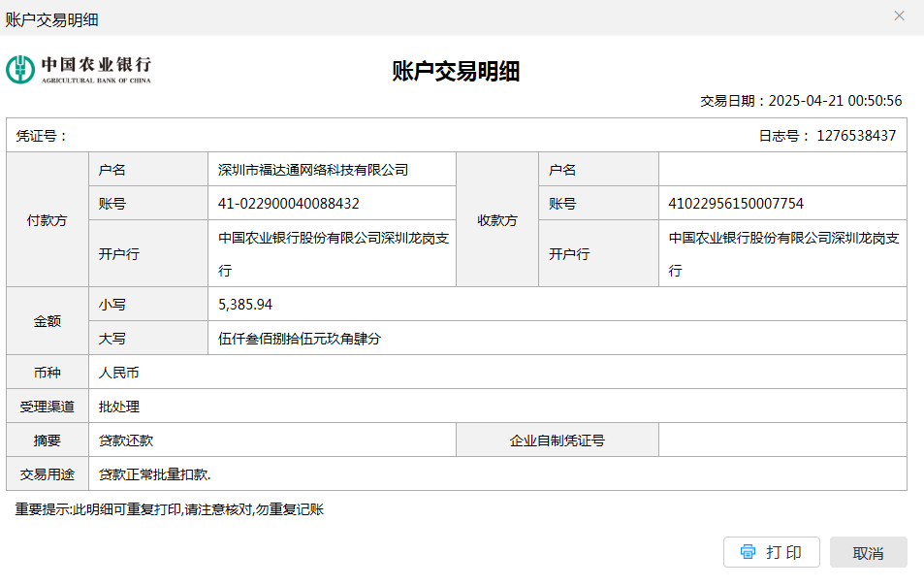Image resolution: width=924 pixels, height=587 pixels.
Task: Select payer account 41-022900040088432
Action: (289, 204)
